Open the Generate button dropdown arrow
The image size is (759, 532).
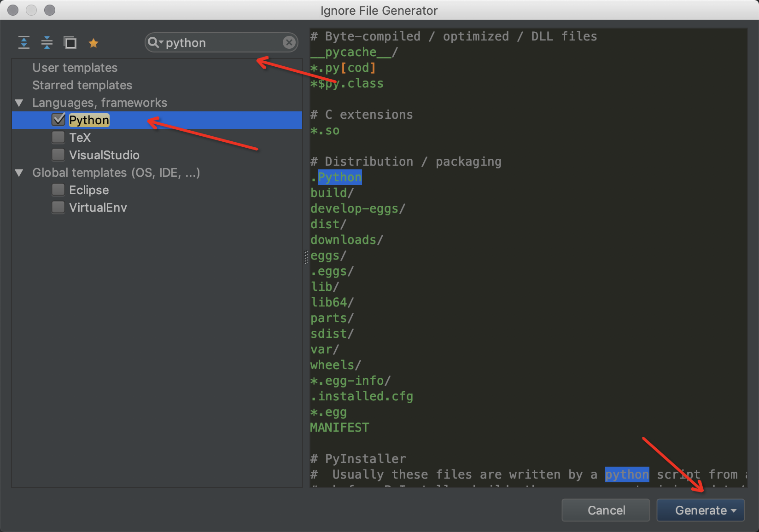[734, 510]
